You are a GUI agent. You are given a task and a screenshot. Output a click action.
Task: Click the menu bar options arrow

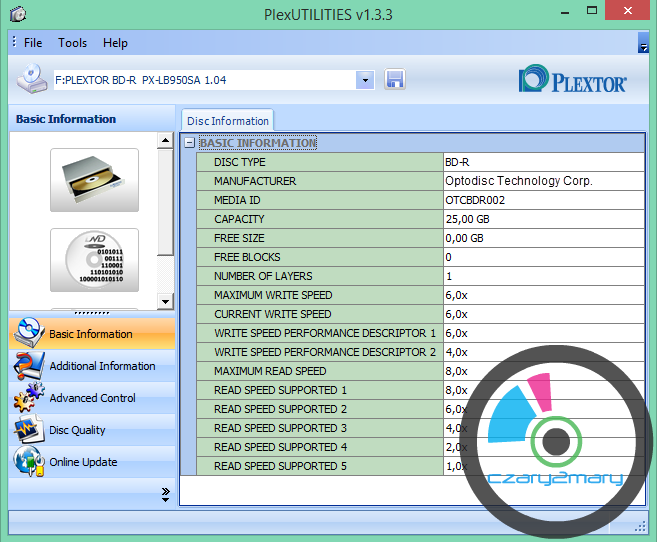tap(643, 46)
